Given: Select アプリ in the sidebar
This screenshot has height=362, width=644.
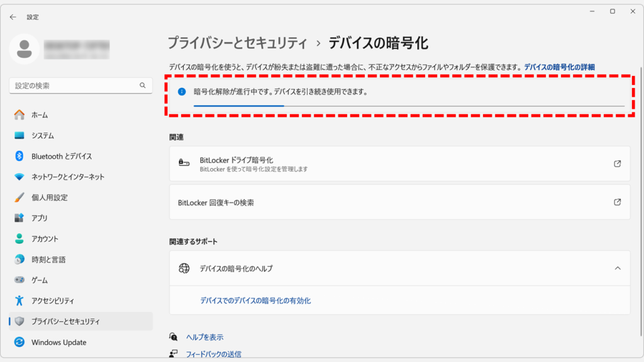Looking at the screenshot, I should point(81,218).
